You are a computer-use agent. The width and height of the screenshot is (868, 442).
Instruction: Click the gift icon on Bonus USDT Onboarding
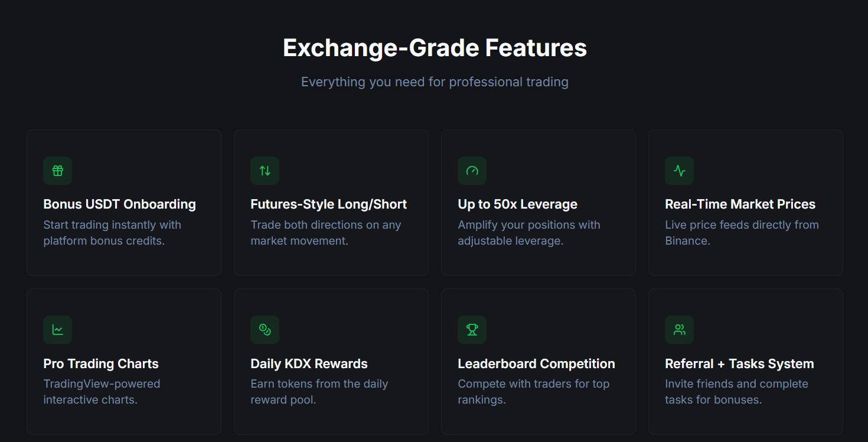(57, 170)
